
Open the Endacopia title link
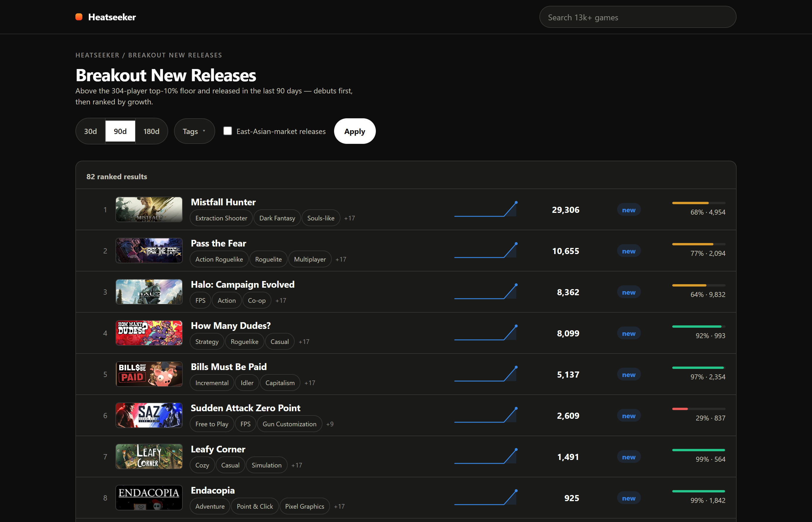pyautogui.click(x=213, y=490)
